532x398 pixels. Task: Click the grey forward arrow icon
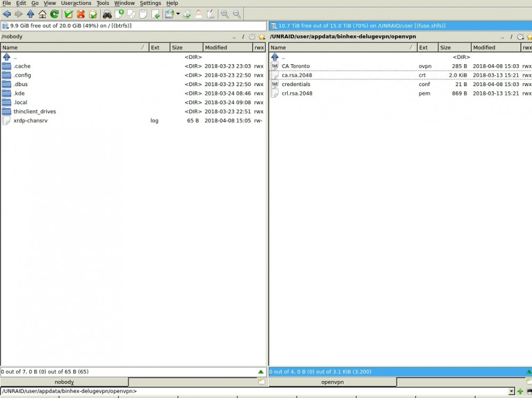pos(19,14)
